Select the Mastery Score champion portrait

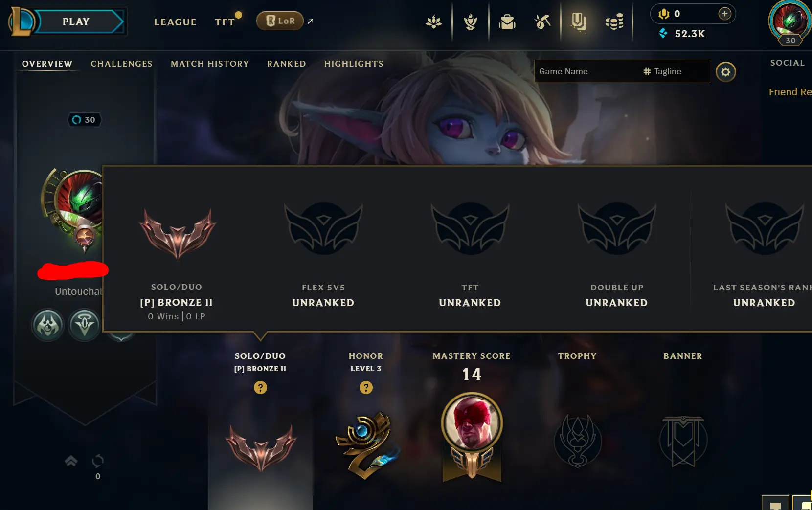click(472, 423)
